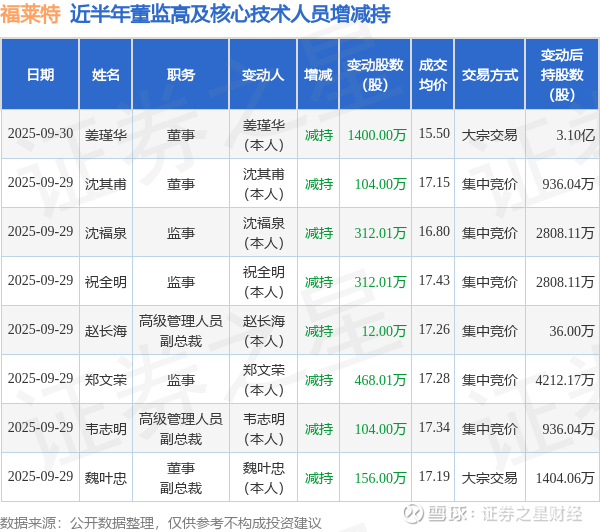Click 2808.11万 in the 祝全明 row
600x532 pixels.
coord(565,282)
